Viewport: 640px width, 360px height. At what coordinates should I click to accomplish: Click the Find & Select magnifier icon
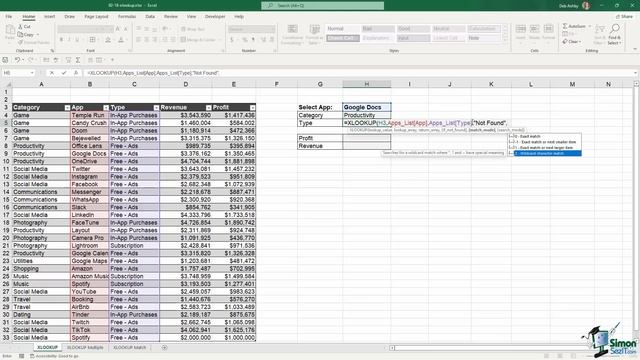tap(615, 29)
